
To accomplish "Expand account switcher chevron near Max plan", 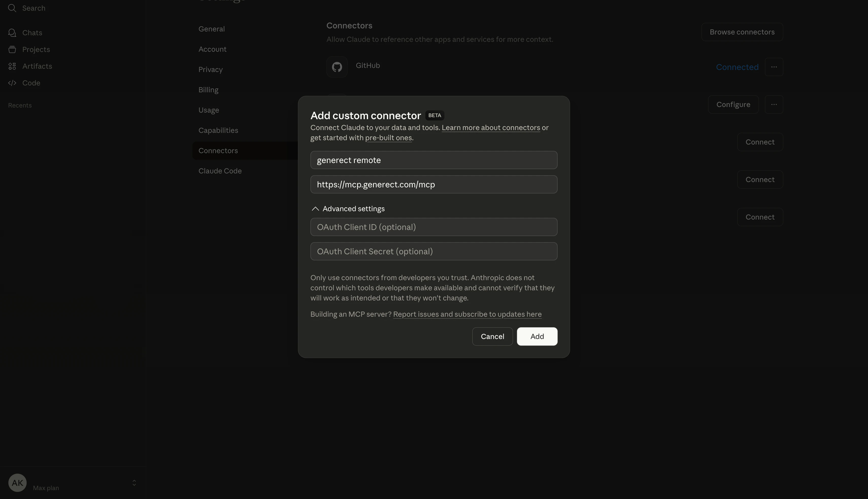I will 134,483.
